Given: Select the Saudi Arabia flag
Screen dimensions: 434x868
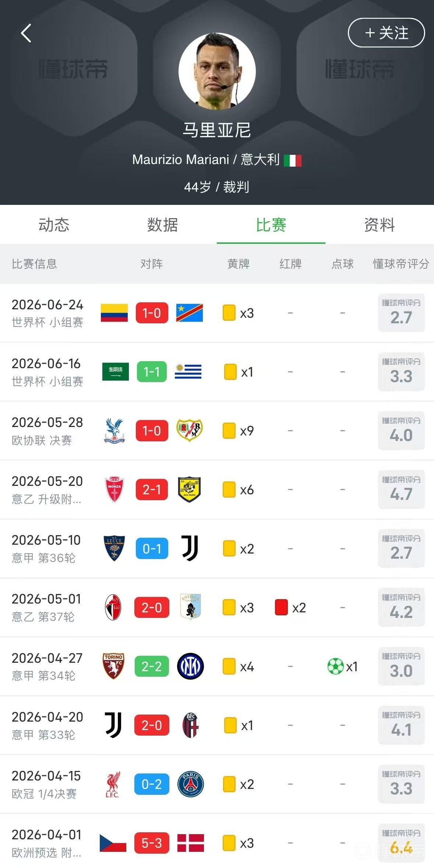Looking at the screenshot, I should [x=116, y=372].
